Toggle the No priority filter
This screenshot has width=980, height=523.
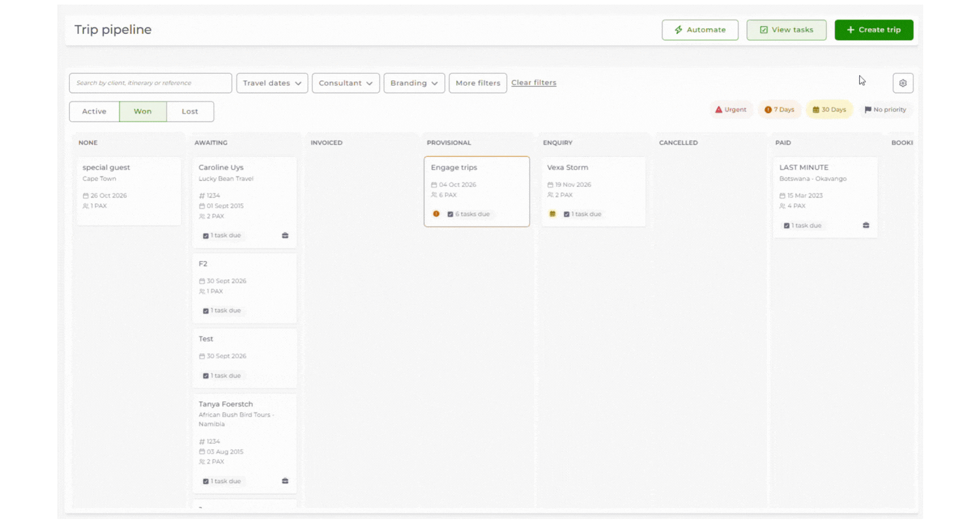click(x=885, y=110)
